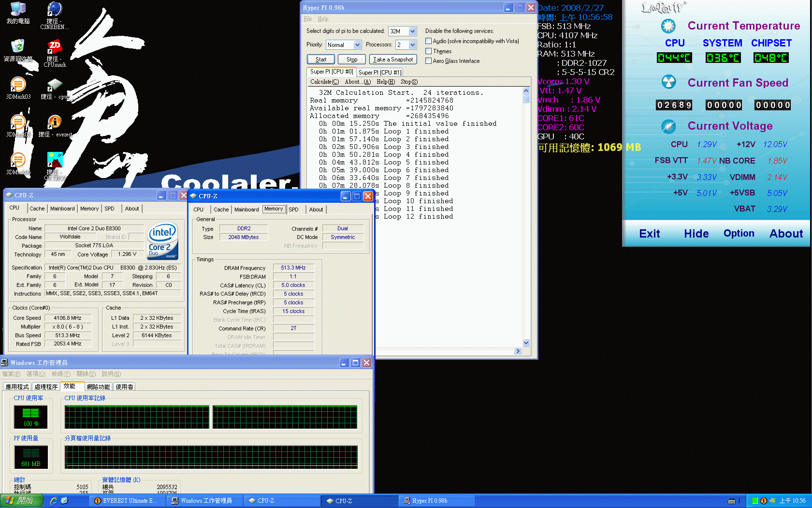Expand the Priority Normal dropdown
Viewport: 812px width, 508px height.
click(357, 45)
